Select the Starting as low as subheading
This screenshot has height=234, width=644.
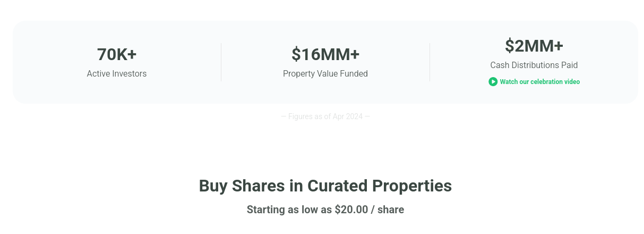325,210
